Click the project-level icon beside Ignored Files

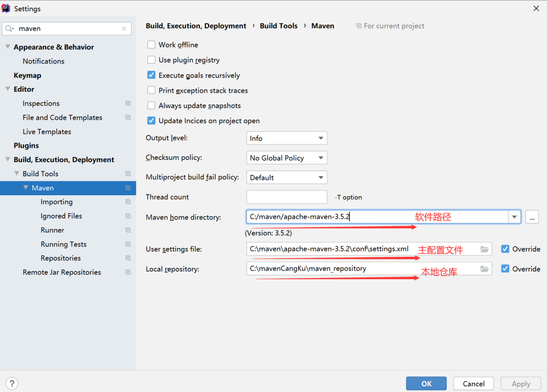[x=128, y=216]
